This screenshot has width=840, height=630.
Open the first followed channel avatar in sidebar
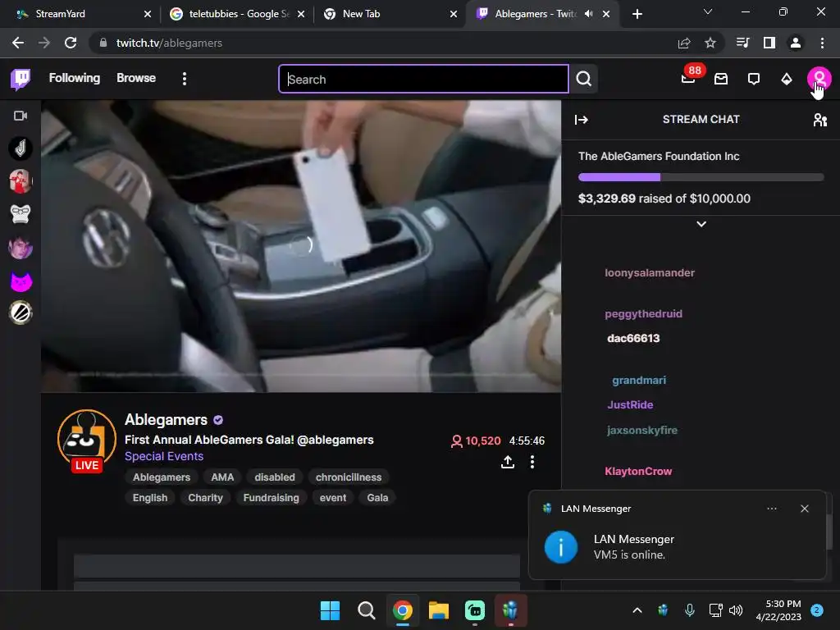(21, 148)
